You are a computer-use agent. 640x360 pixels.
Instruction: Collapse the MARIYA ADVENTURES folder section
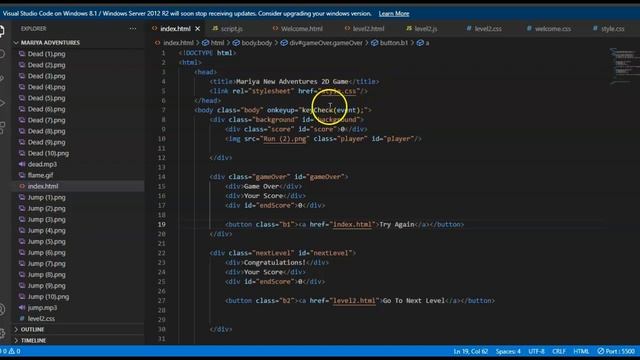pyautogui.click(x=50, y=42)
